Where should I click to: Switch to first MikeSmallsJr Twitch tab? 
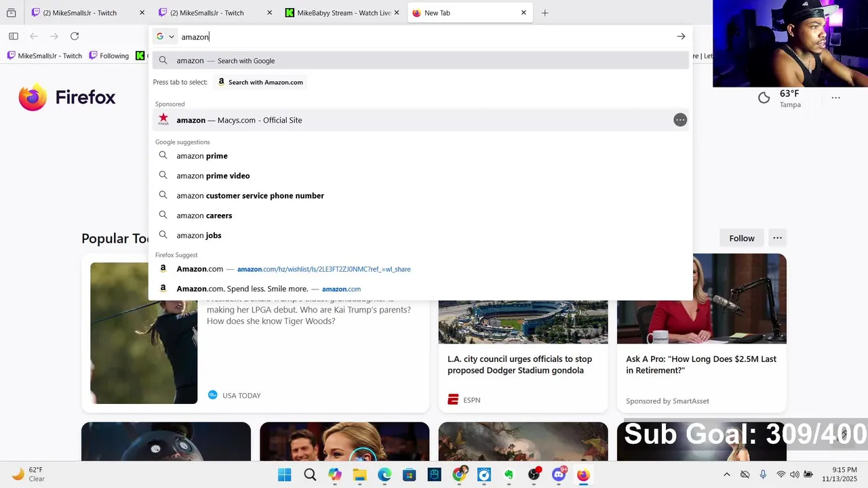pos(88,13)
